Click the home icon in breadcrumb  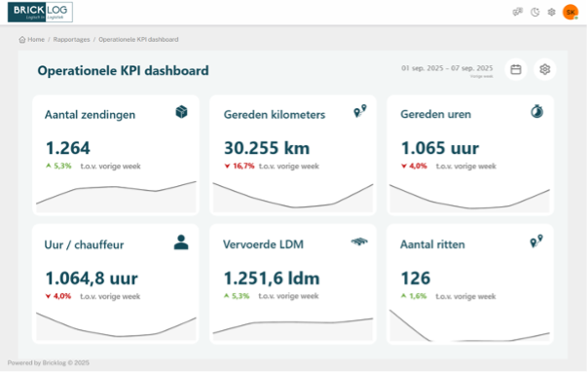22,39
